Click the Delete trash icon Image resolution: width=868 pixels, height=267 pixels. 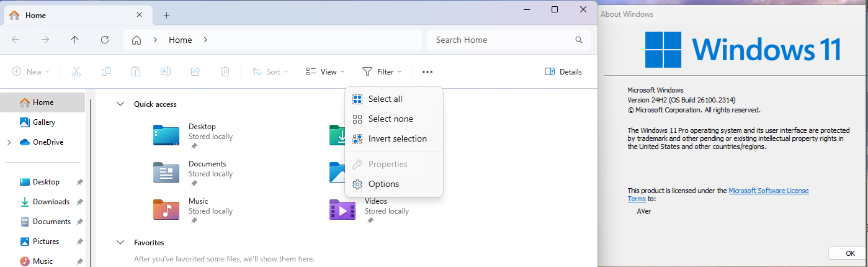(x=225, y=72)
